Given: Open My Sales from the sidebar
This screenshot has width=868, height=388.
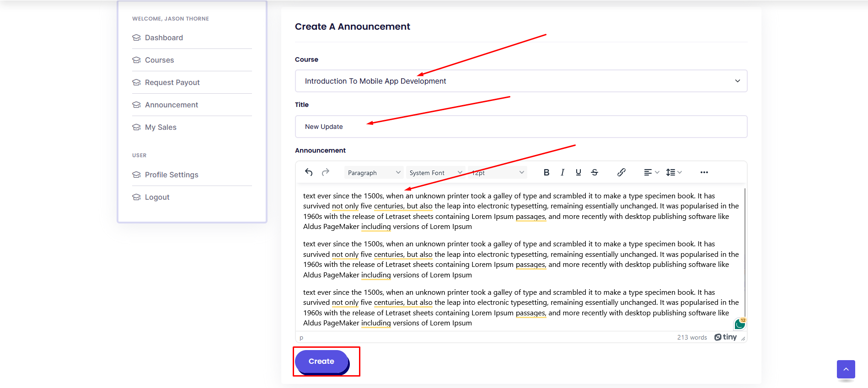Looking at the screenshot, I should click(x=161, y=127).
